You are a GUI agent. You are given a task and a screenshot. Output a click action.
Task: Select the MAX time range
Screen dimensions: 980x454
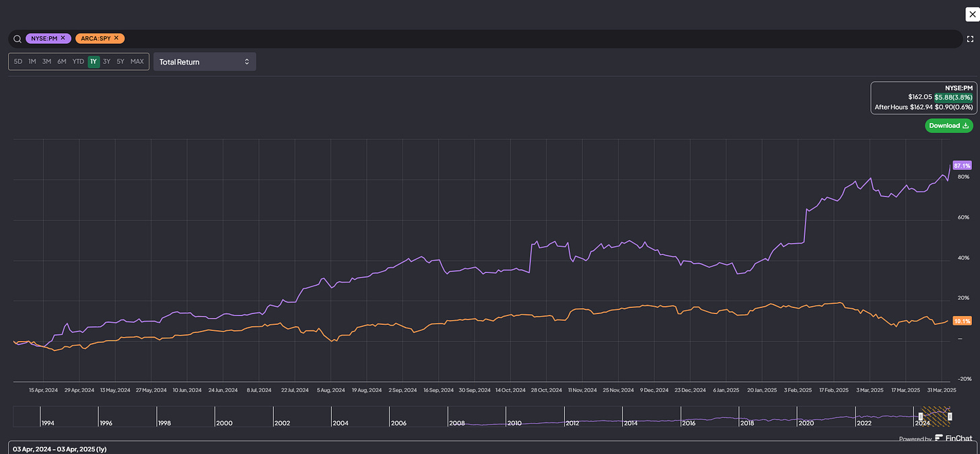(x=137, y=62)
